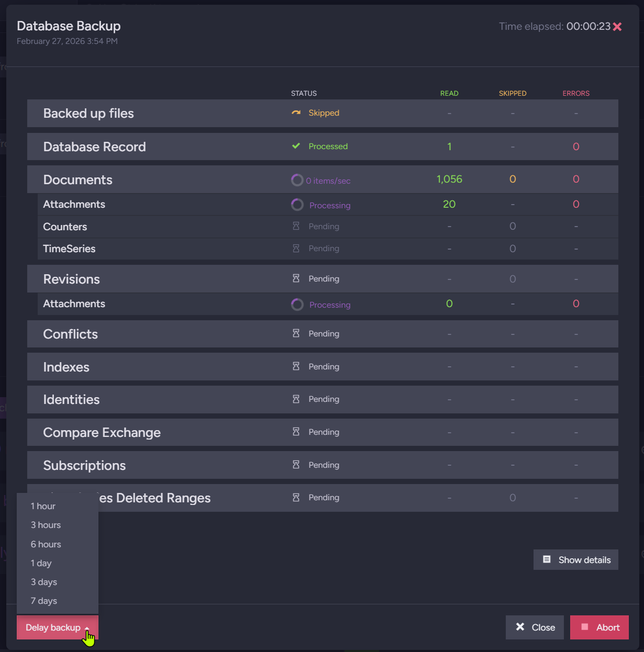Click the Show details button
Viewport: 644px width, 652px height.
pos(576,559)
